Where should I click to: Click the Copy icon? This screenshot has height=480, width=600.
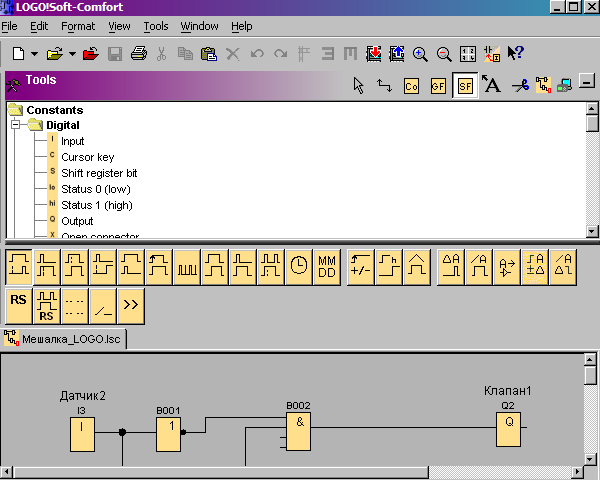[x=185, y=54]
